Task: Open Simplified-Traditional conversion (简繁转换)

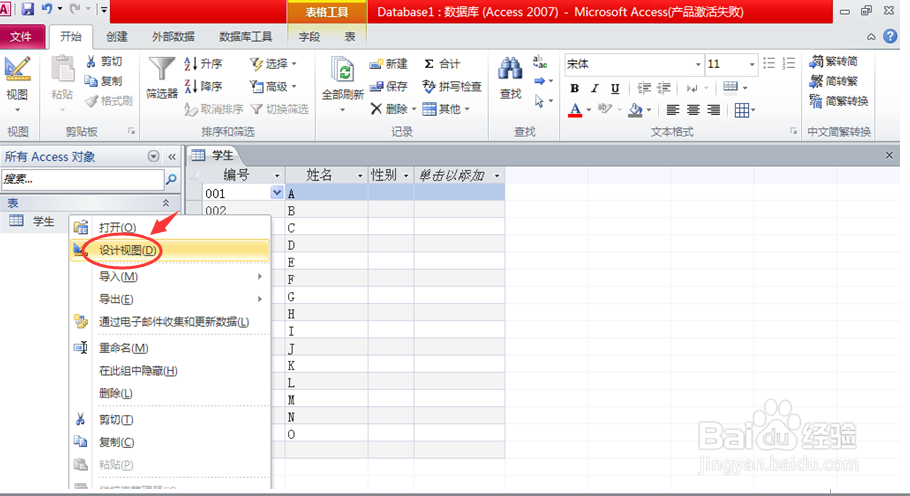Action: 839,101
